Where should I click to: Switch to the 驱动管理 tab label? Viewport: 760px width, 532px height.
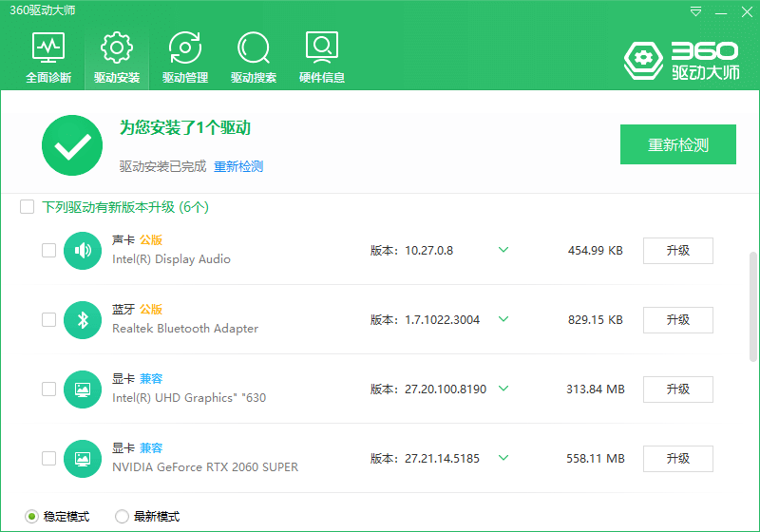[x=185, y=78]
